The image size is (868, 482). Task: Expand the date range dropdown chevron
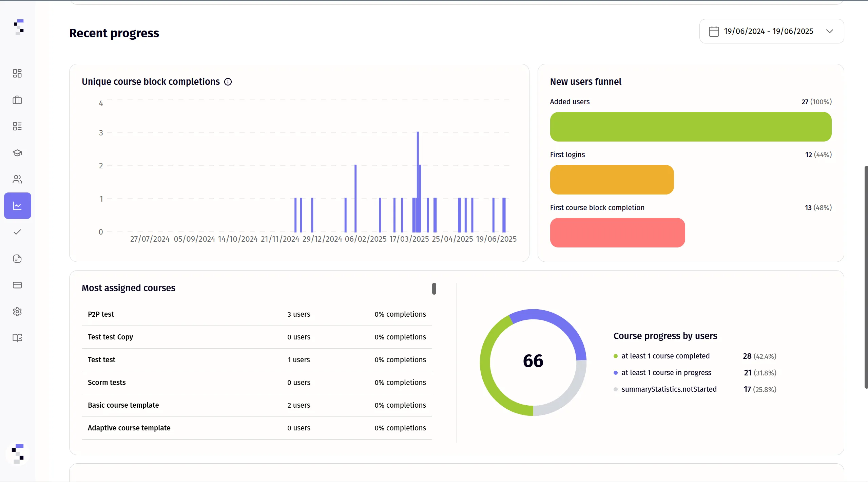coord(830,31)
